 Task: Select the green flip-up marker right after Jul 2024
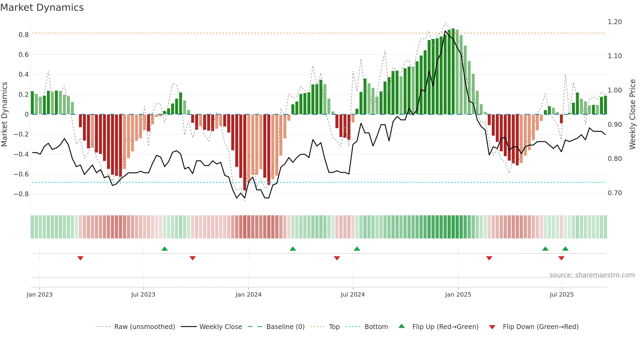tap(357, 249)
